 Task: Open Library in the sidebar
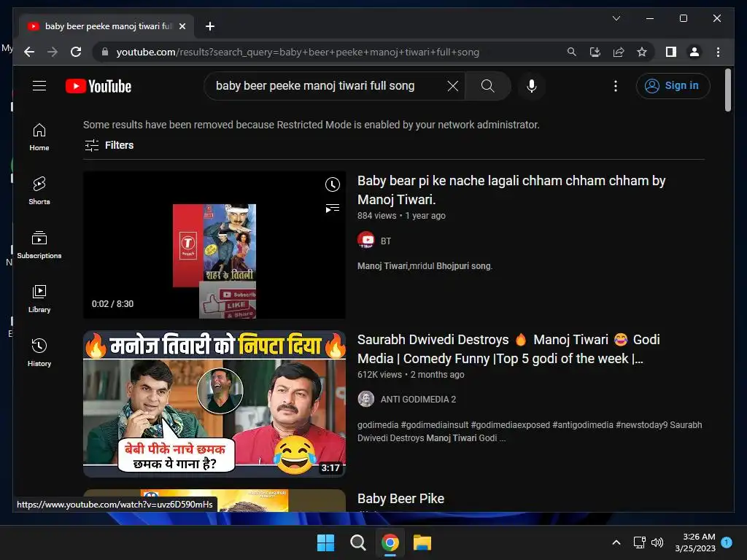(39, 299)
